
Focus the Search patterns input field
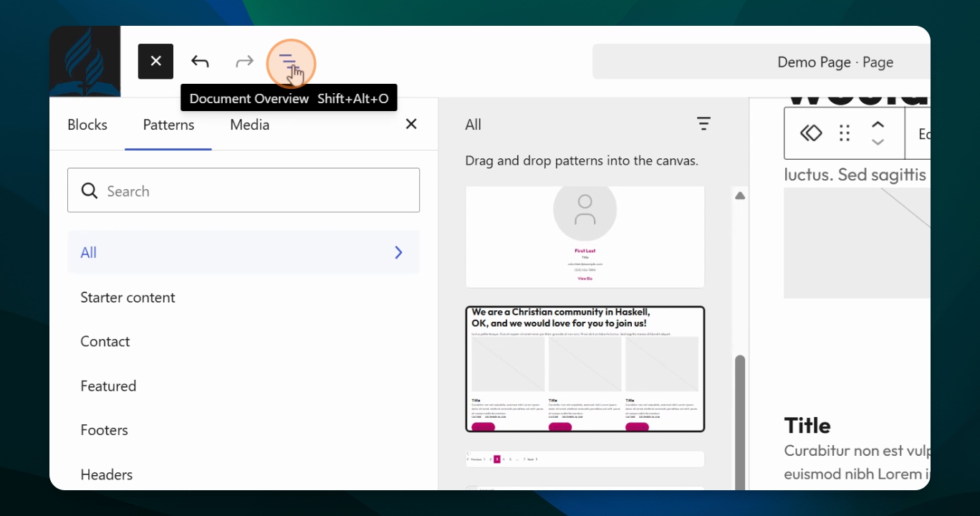coord(244,190)
